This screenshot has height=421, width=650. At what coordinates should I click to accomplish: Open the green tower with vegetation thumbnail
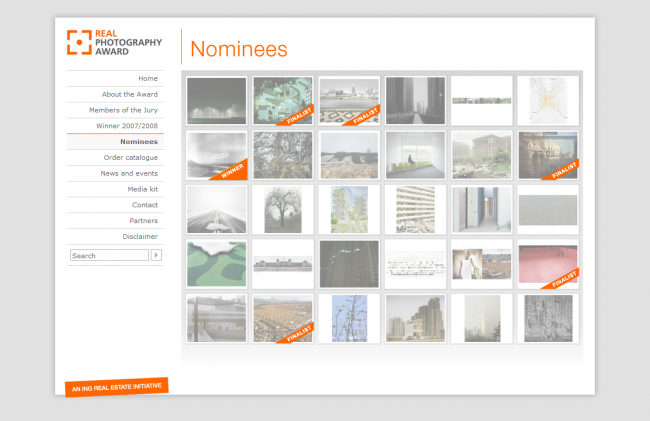(x=349, y=210)
